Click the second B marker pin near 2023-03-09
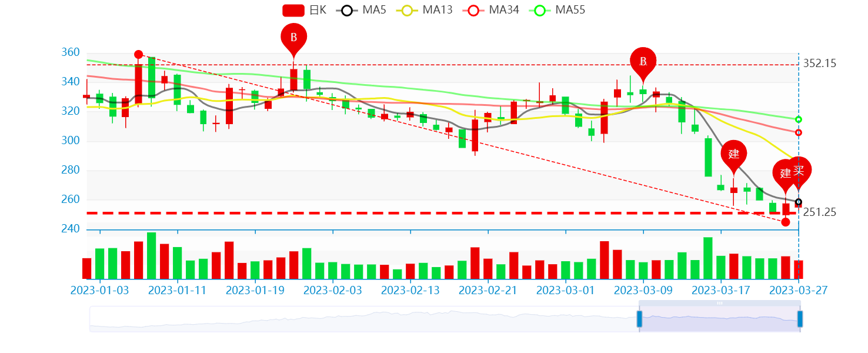The image size is (868, 353). pos(643,61)
